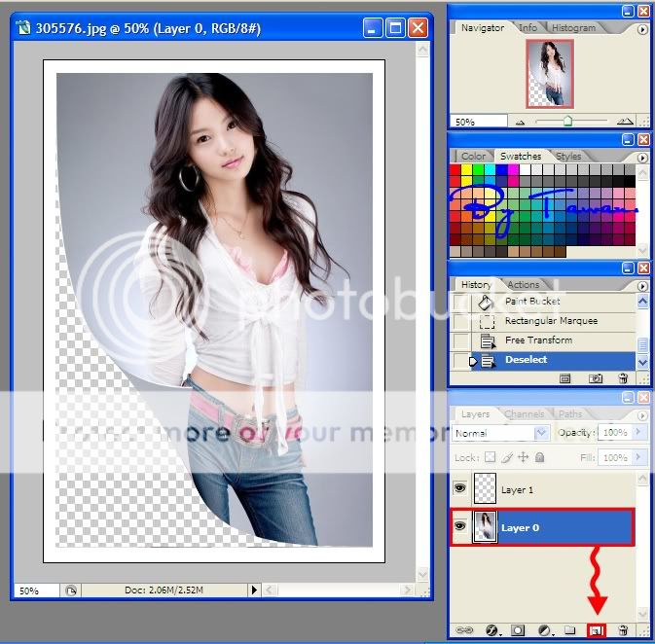
Task: Click the Navigator zoom slider handle
Action: [567, 122]
